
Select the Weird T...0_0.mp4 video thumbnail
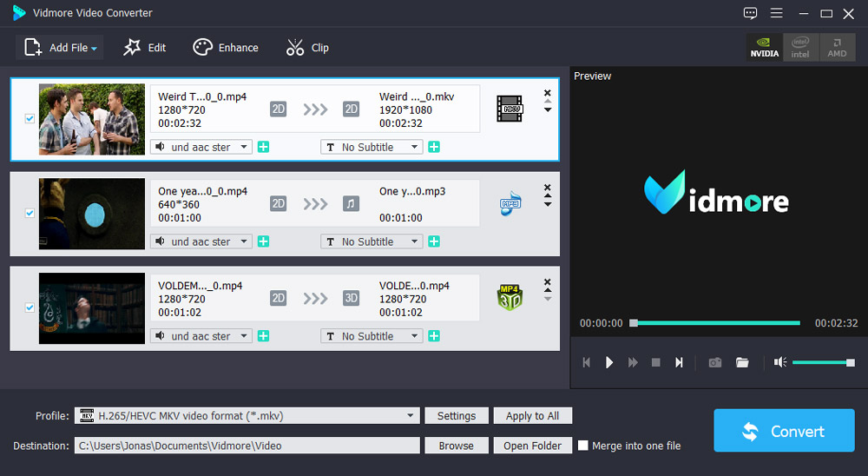pos(92,119)
